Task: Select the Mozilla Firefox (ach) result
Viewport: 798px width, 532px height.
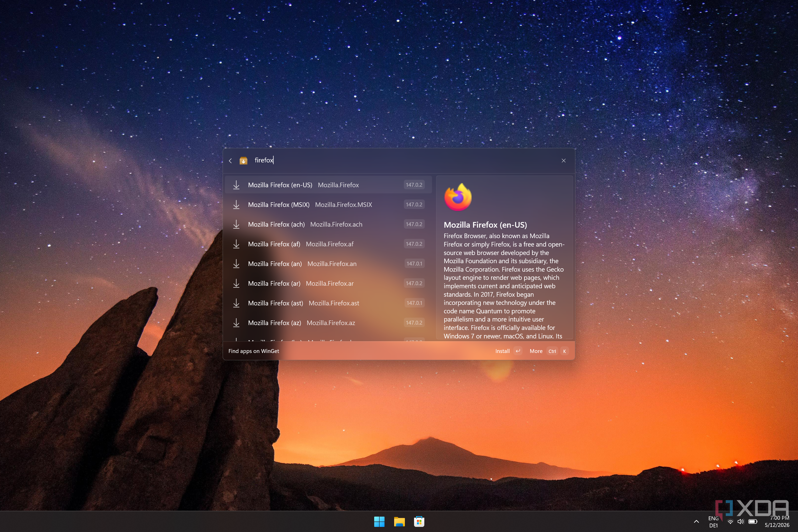Action: (x=328, y=224)
